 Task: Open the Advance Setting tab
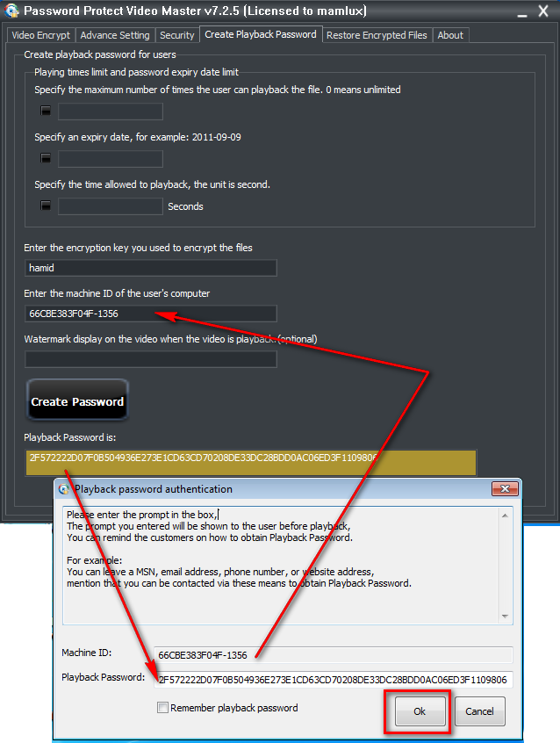pos(115,35)
